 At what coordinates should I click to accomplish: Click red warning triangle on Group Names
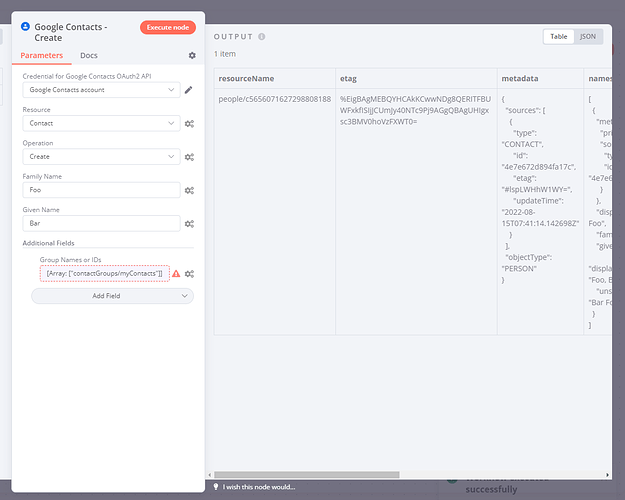(176, 273)
